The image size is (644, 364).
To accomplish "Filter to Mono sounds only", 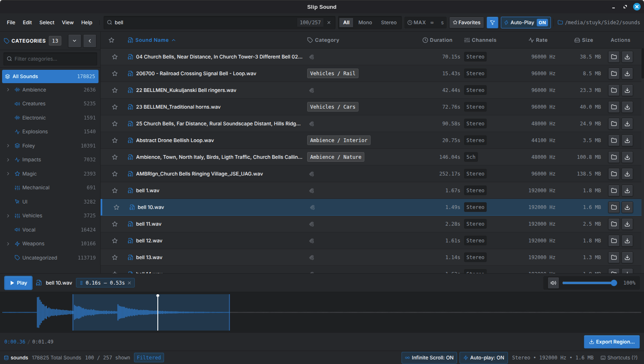I will click(x=365, y=23).
